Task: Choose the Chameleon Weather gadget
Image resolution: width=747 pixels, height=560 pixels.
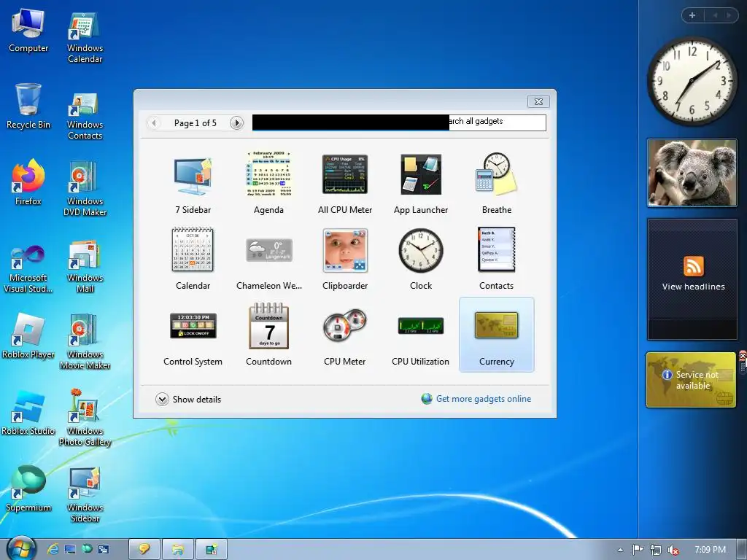Action: tap(268, 259)
